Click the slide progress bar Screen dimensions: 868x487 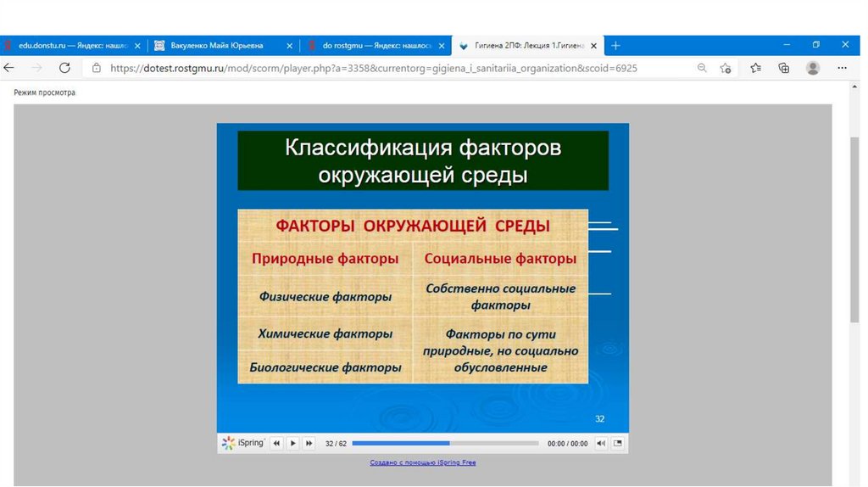[445, 443]
